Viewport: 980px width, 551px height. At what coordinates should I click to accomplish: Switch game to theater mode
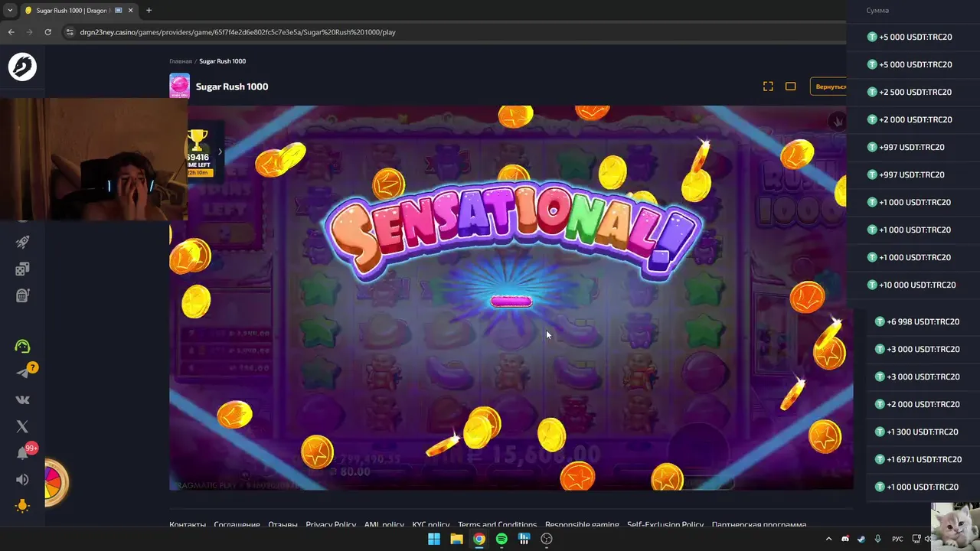click(791, 86)
